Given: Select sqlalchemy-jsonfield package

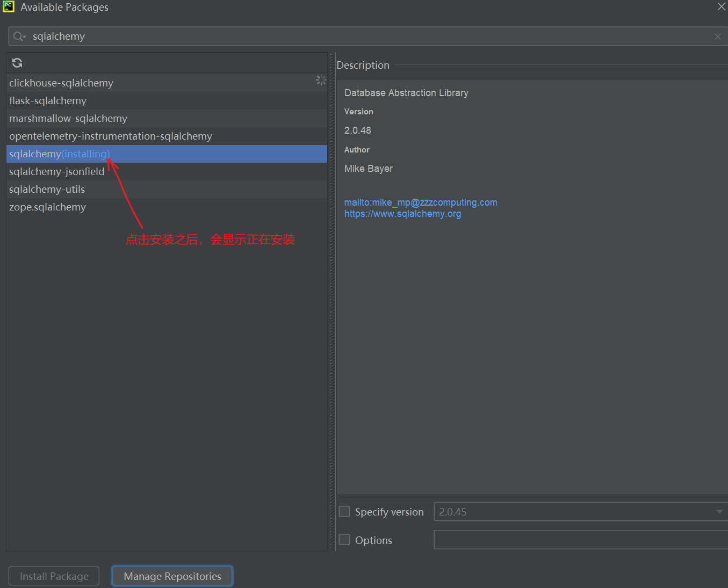Looking at the screenshot, I should [x=167, y=171].
